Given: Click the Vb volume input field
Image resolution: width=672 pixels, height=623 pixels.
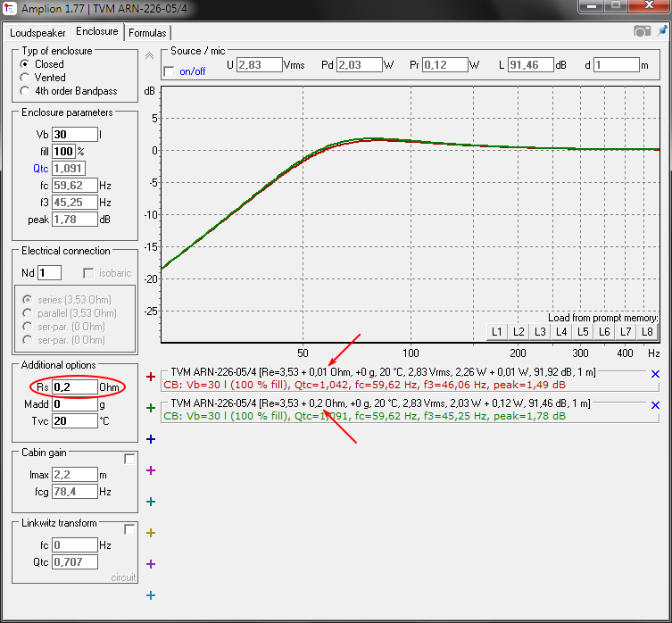Looking at the screenshot, I should pyautogui.click(x=75, y=135).
